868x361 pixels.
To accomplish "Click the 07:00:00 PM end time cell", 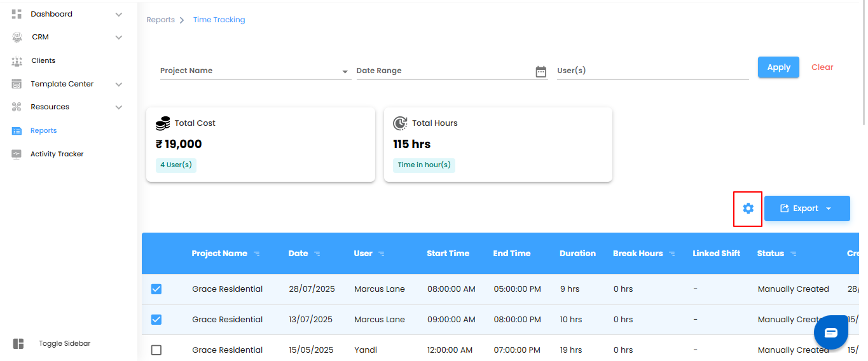I will [x=518, y=350].
